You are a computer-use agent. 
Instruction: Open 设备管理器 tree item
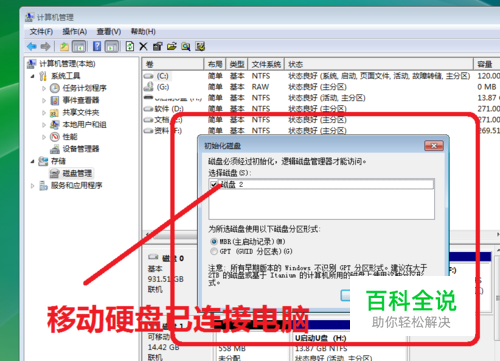coord(81,149)
